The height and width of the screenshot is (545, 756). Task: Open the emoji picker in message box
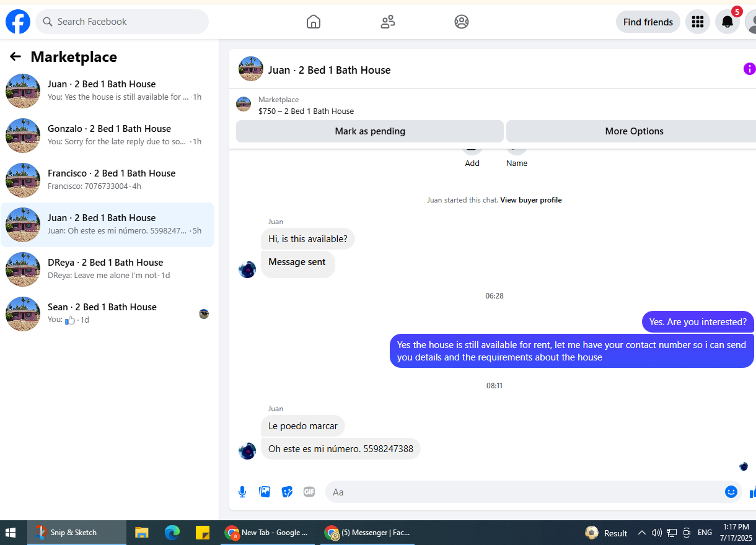click(731, 492)
